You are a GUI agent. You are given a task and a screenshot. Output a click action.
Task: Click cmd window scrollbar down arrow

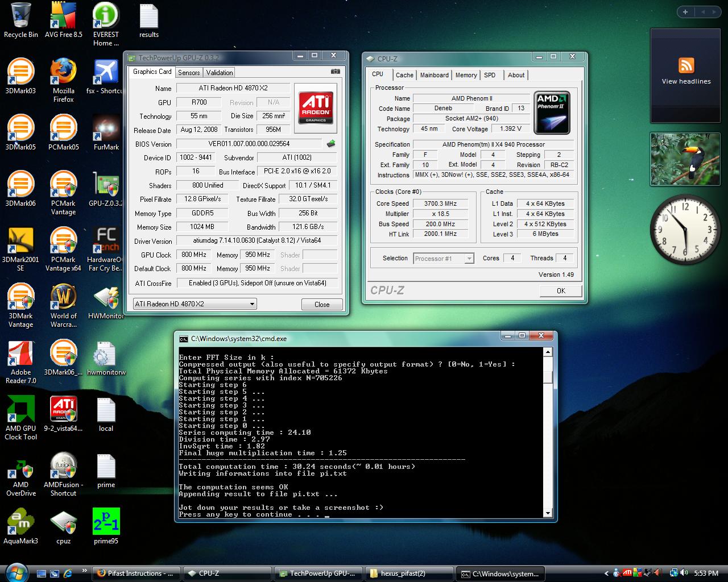pyautogui.click(x=548, y=513)
